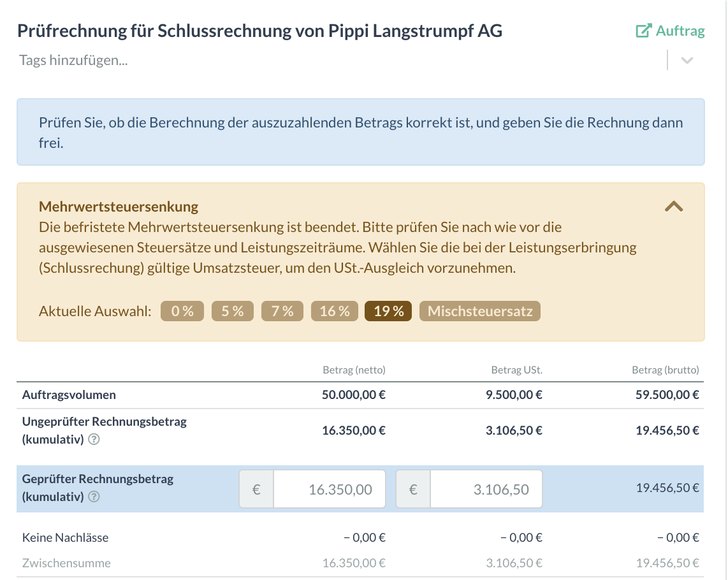Screen dimensions: 728x580
Task: Edit the geprüfter netto amount field
Action: (330, 489)
